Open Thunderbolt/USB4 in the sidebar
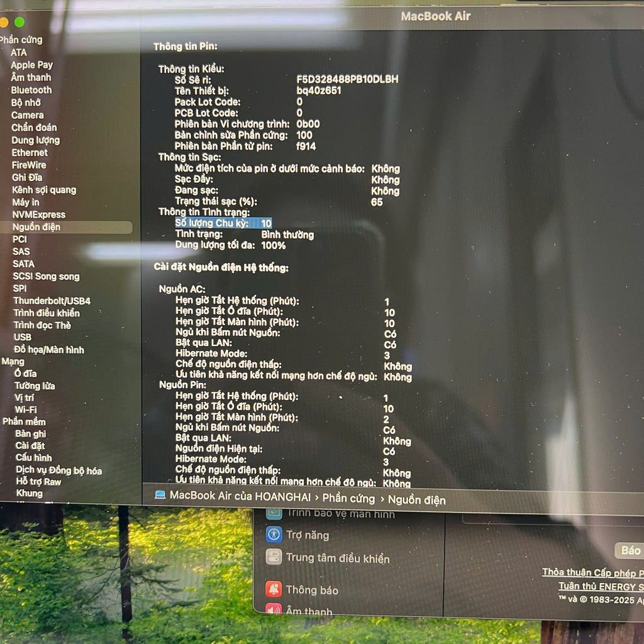The width and height of the screenshot is (644, 644). [52, 301]
